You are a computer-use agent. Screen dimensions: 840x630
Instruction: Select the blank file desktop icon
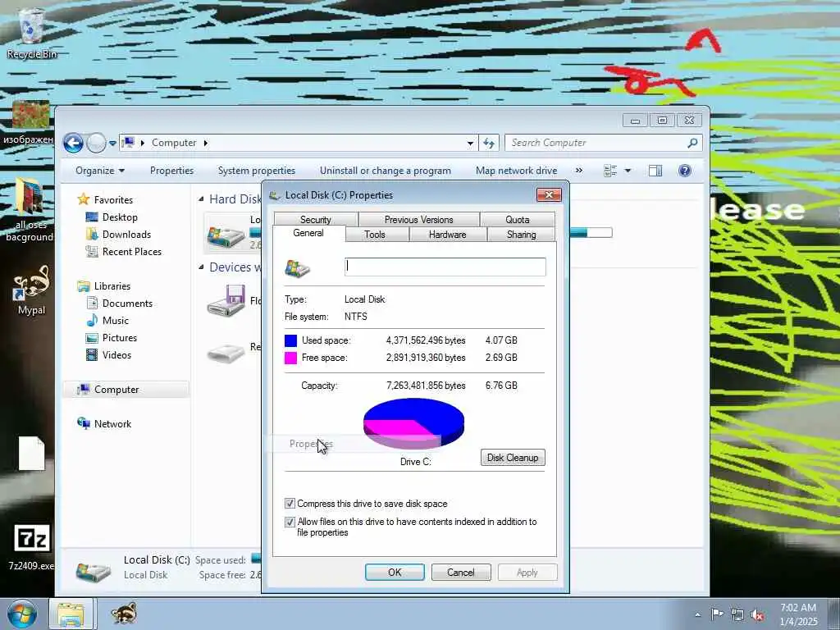click(32, 454)
